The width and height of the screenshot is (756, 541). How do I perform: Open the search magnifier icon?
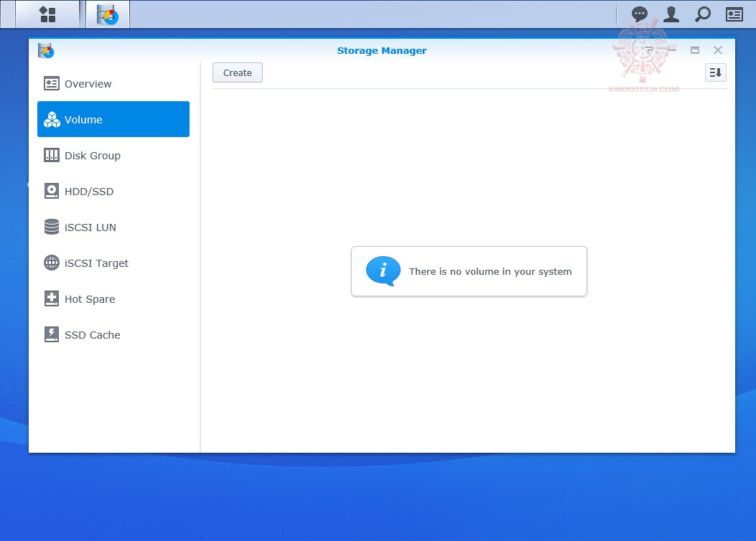coord(703,14)
